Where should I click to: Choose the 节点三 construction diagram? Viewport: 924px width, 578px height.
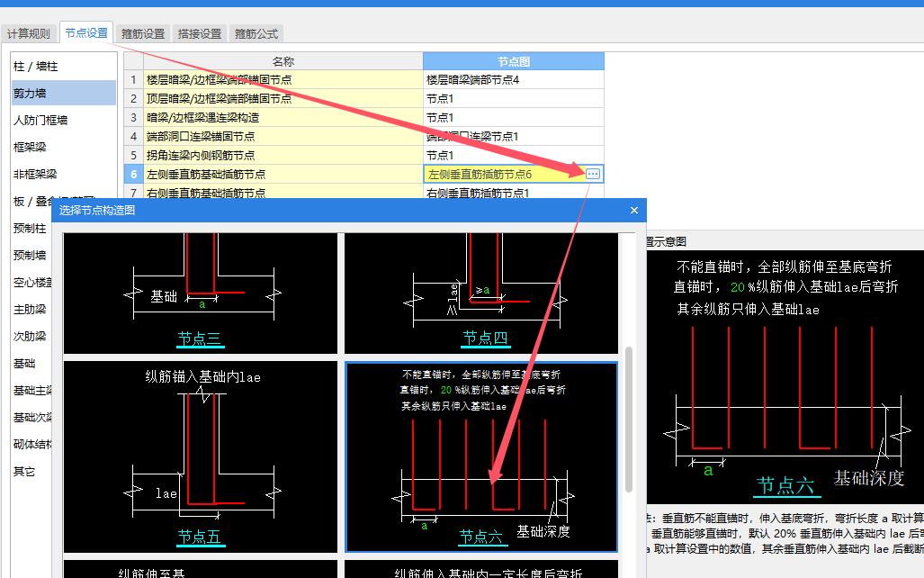pos(201,294)
